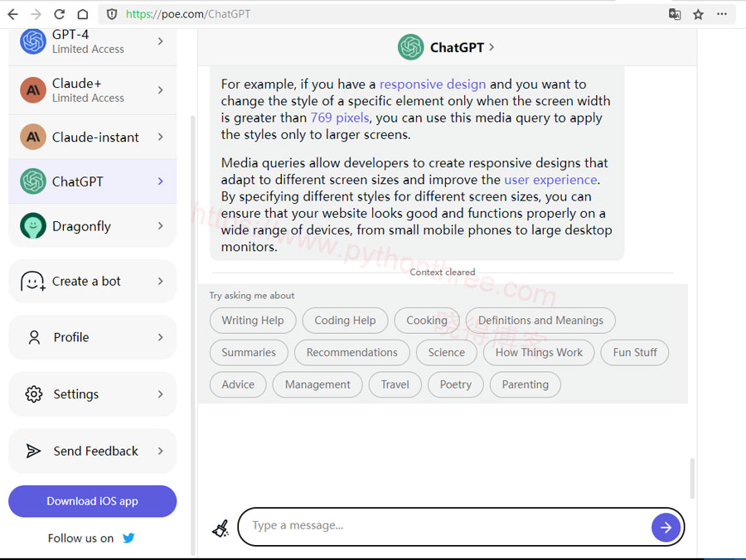The image size is (746, 560).
Task: Click the Settings gear icon
Action: tap(34, 394)
